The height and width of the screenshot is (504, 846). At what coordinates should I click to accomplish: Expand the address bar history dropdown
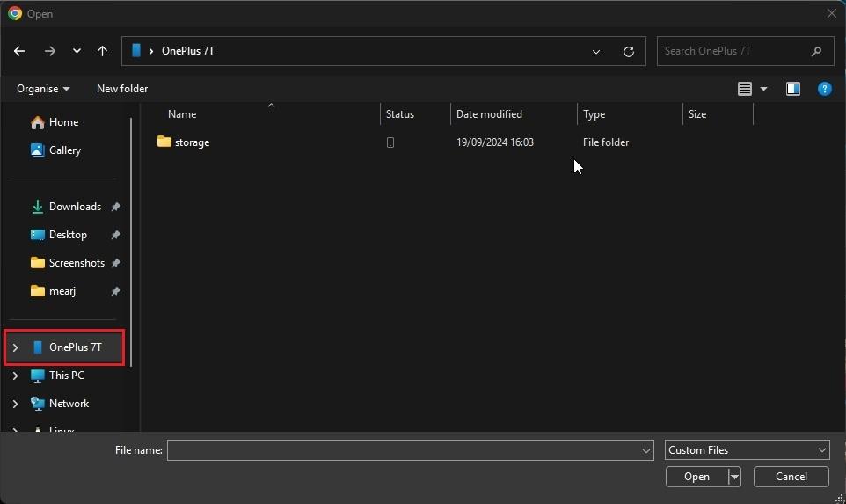pos(595,52)
